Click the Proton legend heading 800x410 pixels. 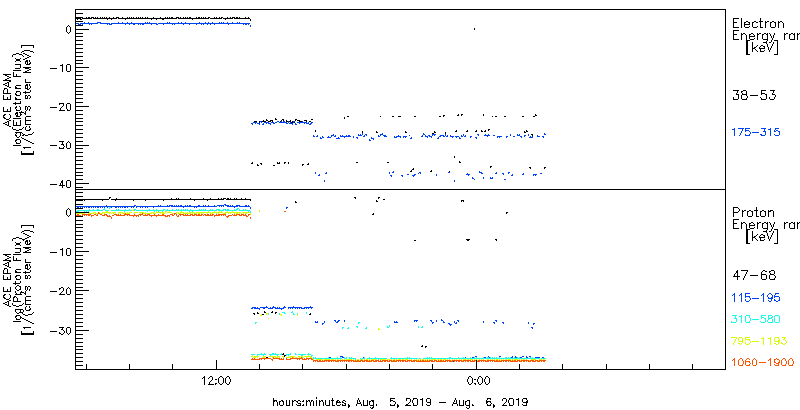click(x=753, y=213)
